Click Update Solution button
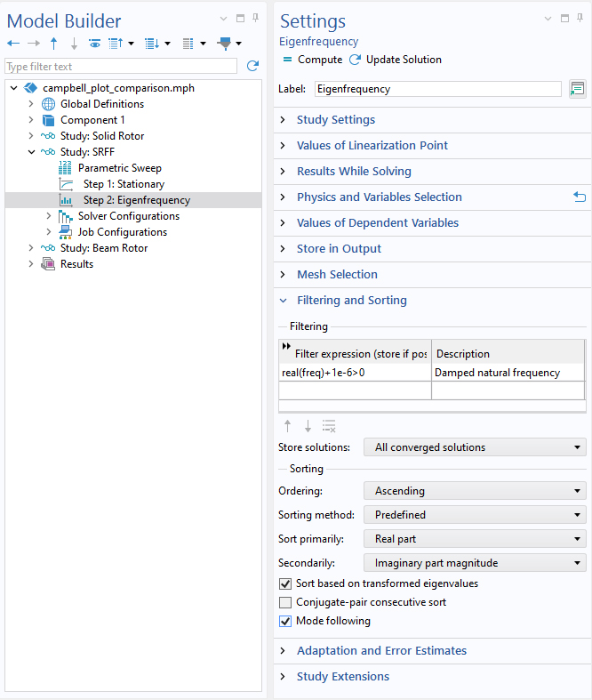Screen dimensions: 592x700 pos(396,60)
